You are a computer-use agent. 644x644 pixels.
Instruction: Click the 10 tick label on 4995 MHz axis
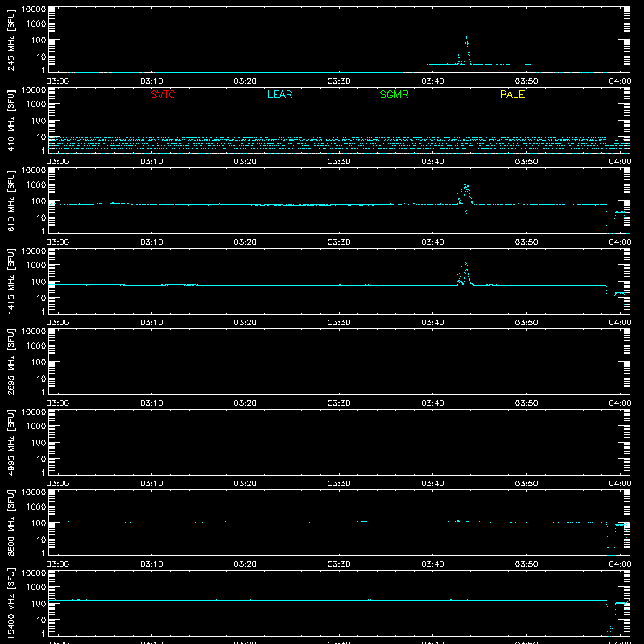41,459
